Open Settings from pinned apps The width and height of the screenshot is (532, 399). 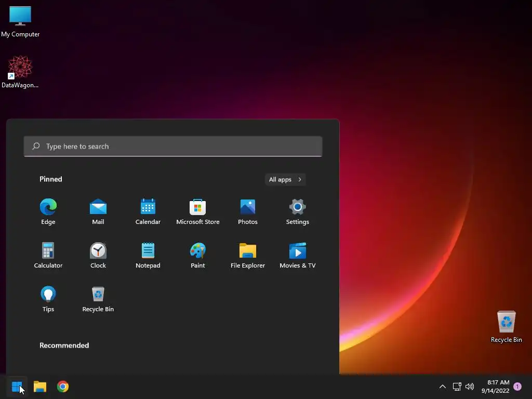[298, 212]
